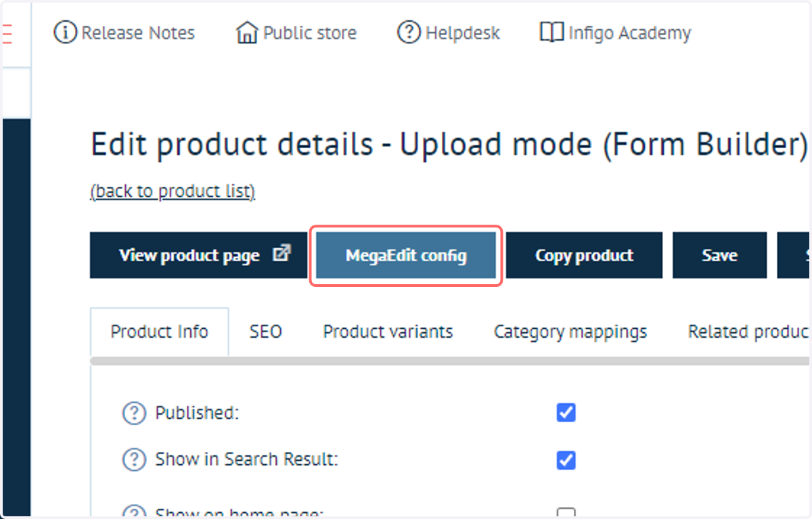Click the Helpdesk question mark icon

tap(409, 32)
